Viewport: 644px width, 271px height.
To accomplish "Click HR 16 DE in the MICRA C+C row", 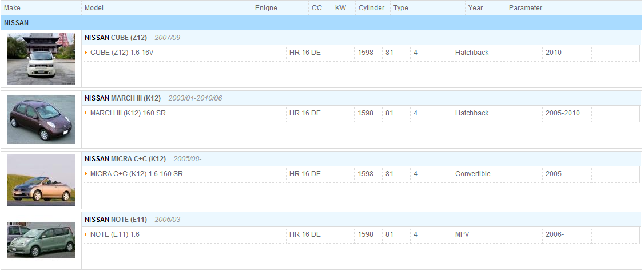I will pos(305,174).
